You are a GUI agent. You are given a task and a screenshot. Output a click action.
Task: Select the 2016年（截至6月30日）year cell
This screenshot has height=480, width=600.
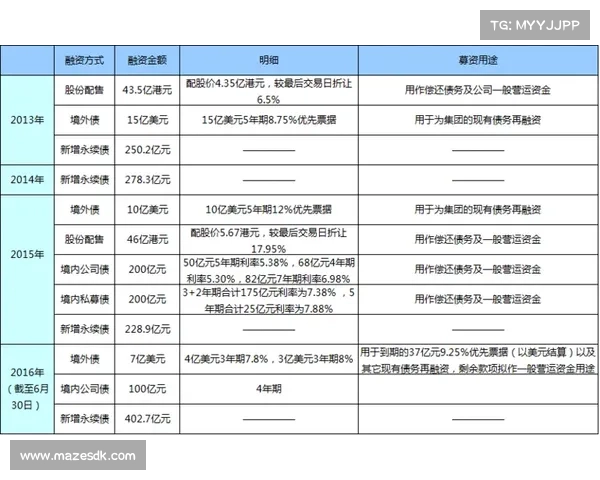[27, 389]
